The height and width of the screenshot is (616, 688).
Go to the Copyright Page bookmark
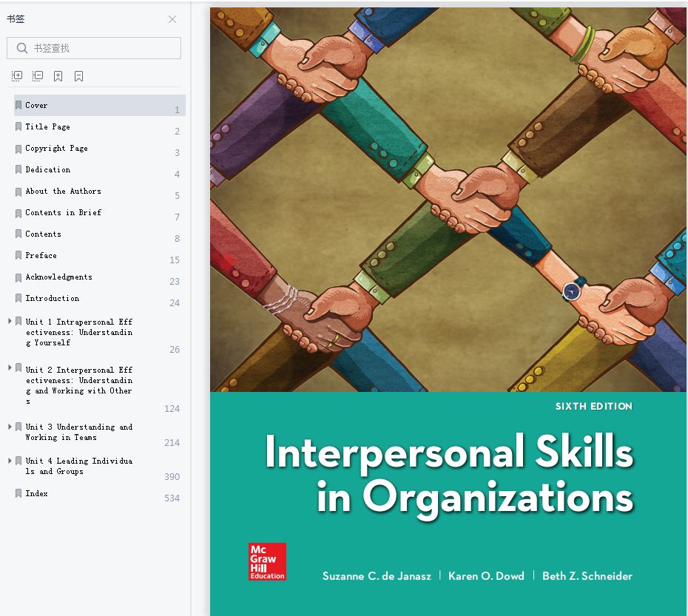click(x=56, y=149)
